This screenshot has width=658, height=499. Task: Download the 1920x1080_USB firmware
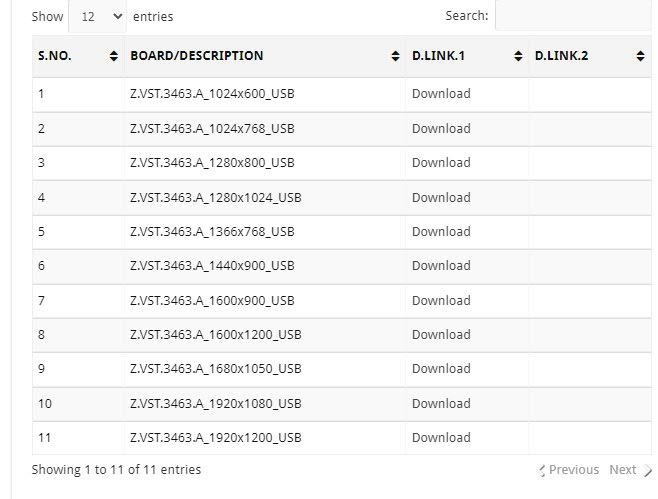click(x=441, y=404)
